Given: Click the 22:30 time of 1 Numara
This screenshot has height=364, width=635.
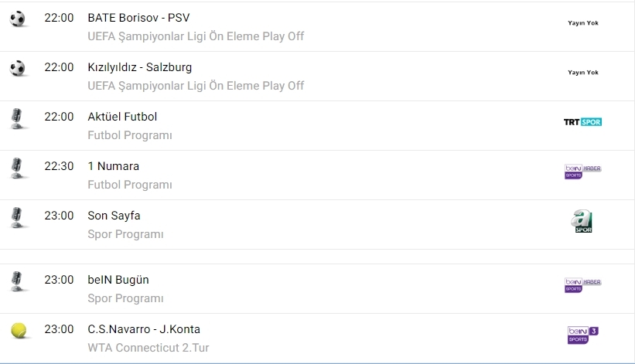Looking at the screenshot, I should (x=59, y=166).
